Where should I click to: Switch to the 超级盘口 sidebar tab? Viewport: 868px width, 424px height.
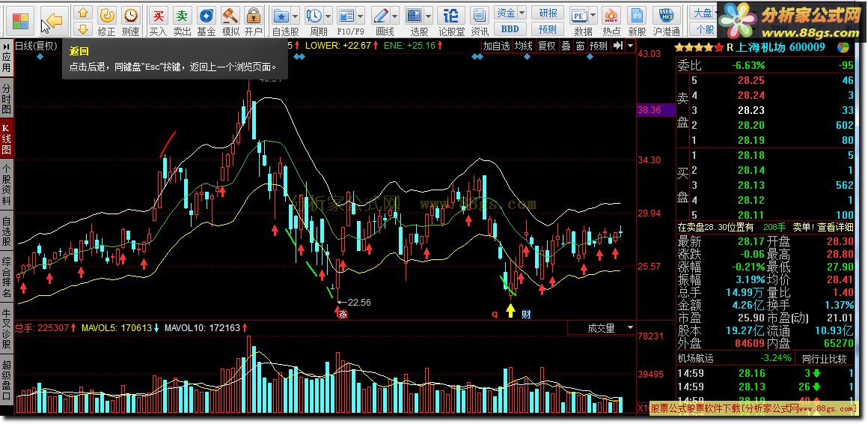[7, 381]
